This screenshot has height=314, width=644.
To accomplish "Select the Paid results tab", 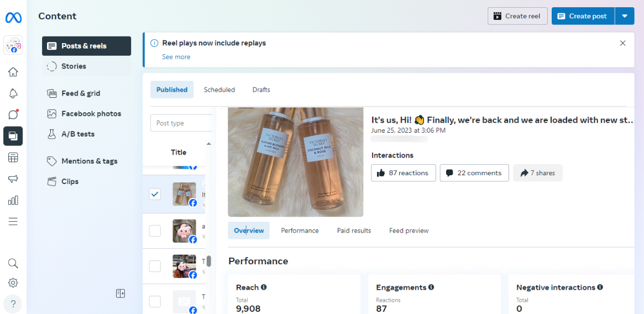I will [354, 231].
